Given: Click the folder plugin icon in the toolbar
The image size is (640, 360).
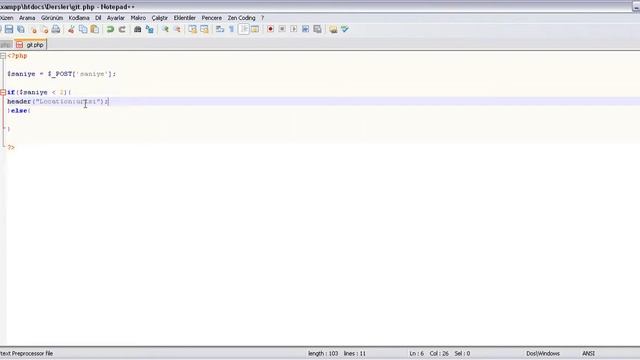Looking at the screenshot, I should click(333, 29).
